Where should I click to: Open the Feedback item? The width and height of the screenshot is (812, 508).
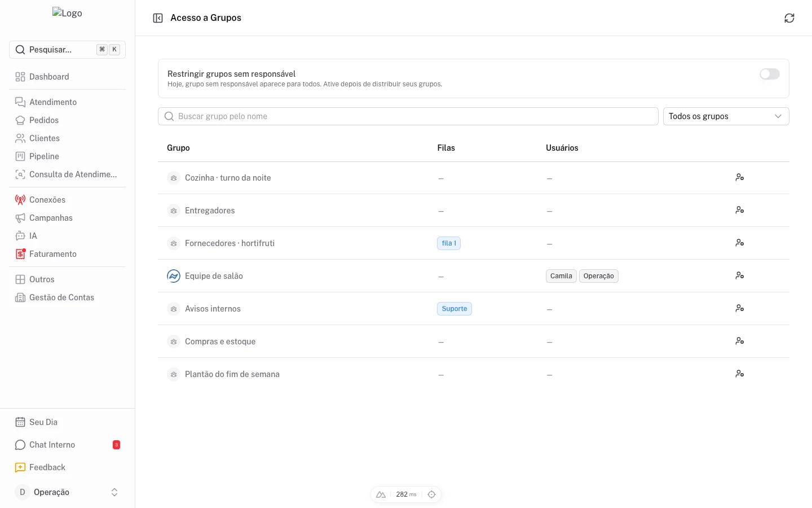(x=68, y=467)
